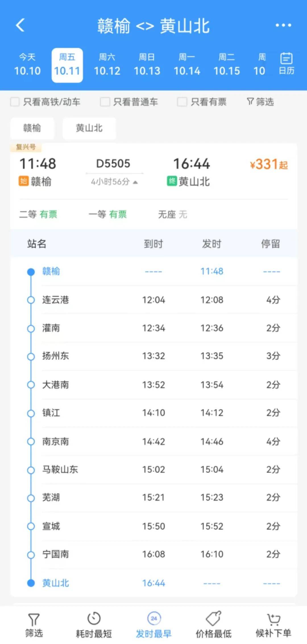Choose the 周一 10.14 date tab
Screen dimensions: 307x644
[187, 65]
